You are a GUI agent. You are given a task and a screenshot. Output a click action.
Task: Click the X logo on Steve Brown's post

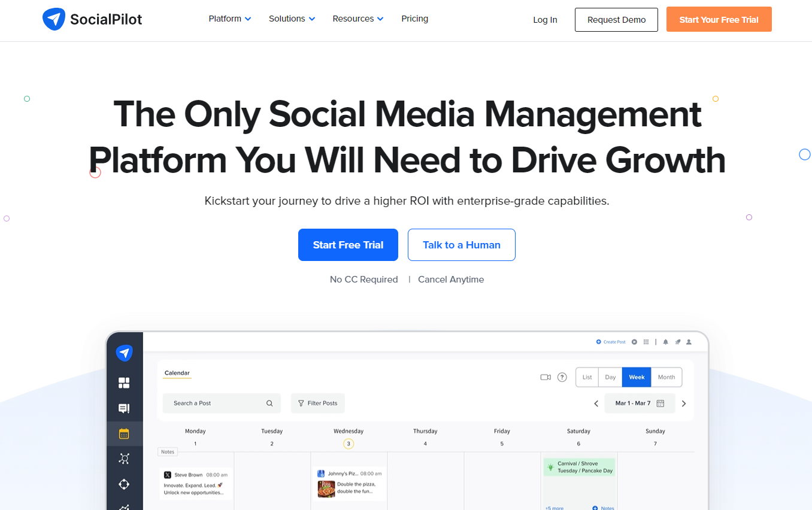[x=168, y=475]
